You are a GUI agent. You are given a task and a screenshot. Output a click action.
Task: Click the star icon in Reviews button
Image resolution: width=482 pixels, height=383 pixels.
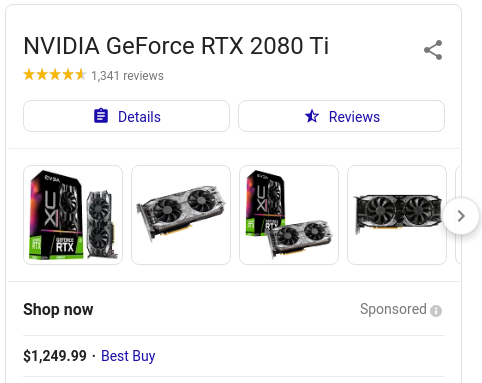tap(312, 116)
